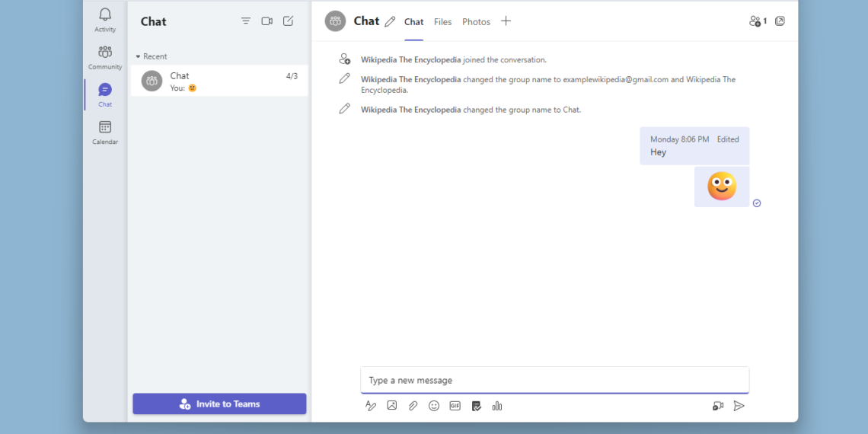Click the Monday 8:06 PM timestamp
This screenshot has height=434, width=868.
(x=679, y=139)
